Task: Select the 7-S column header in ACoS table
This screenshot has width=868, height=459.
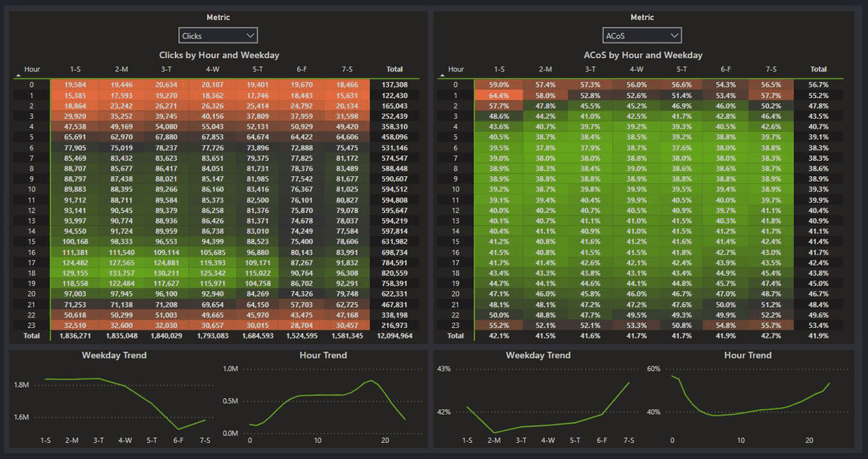Action: coord(771,69)
